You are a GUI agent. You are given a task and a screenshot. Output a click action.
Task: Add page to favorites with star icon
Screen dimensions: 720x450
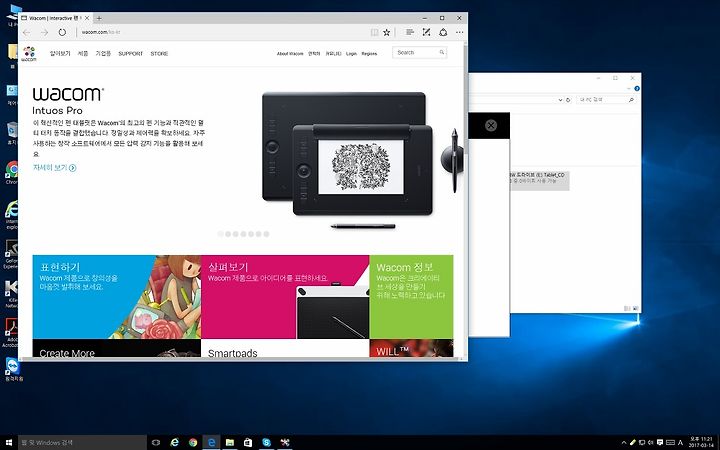pos(387,32)
